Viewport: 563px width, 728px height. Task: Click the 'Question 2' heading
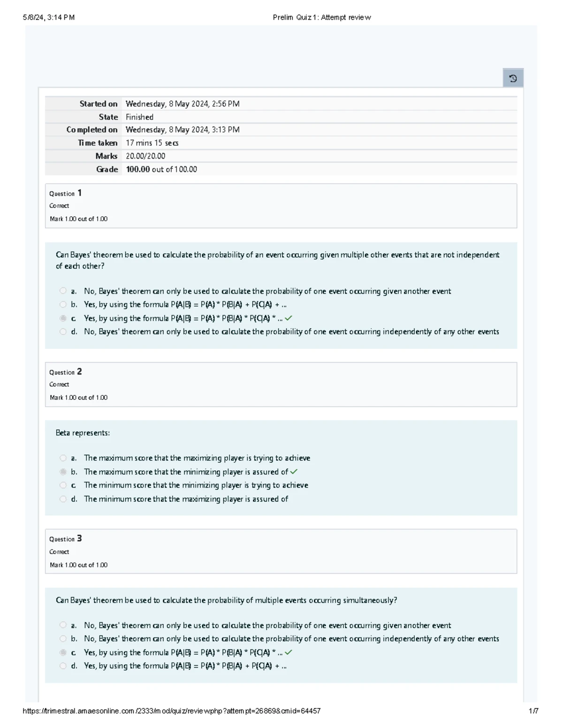tap(66, 372)
